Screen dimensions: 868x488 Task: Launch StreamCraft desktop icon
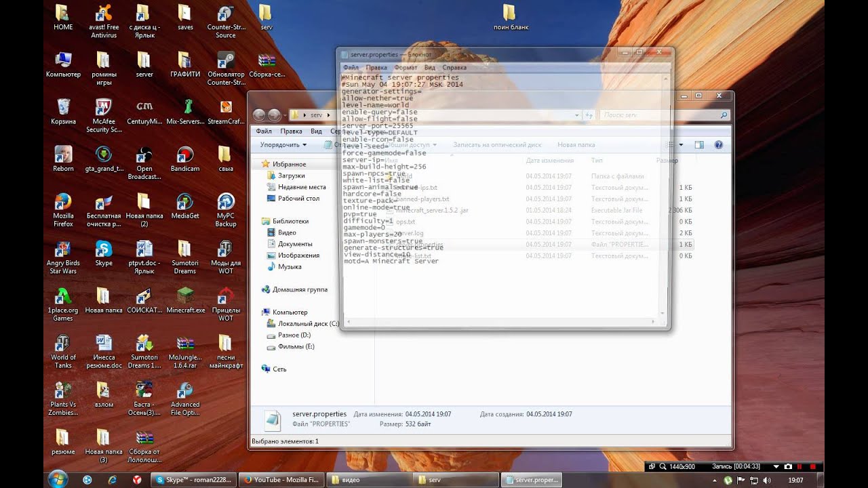tap(226, 112)
